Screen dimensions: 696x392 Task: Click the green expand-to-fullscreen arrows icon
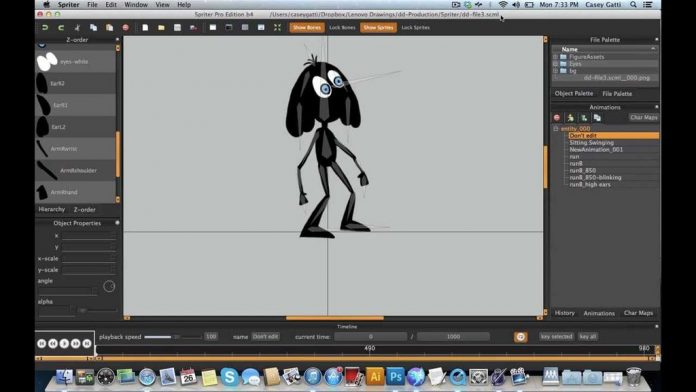pos(277,28)
